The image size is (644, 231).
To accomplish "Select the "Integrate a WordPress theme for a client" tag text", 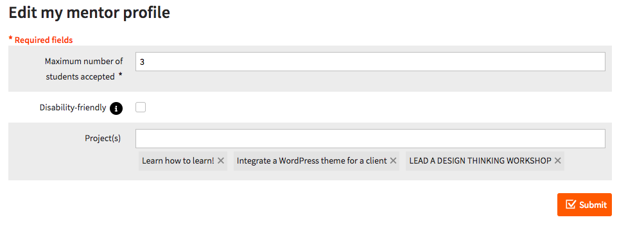I will 312,161.
